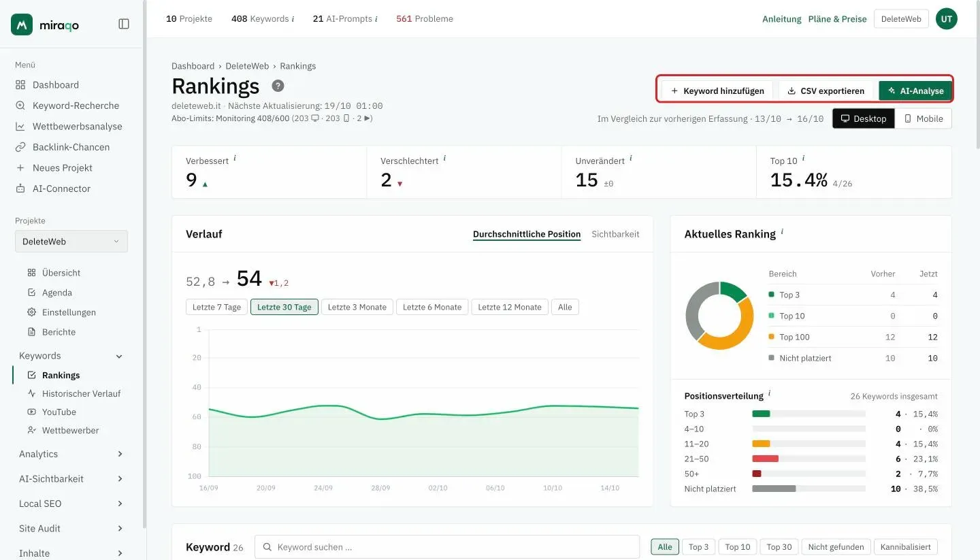Expand the AI-Sichtbarkeit sidebar section

click(x=120, y=479)
